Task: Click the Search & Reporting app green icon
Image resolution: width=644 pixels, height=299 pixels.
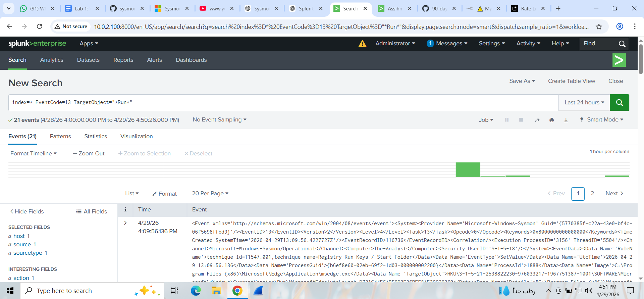Action: 619,60
